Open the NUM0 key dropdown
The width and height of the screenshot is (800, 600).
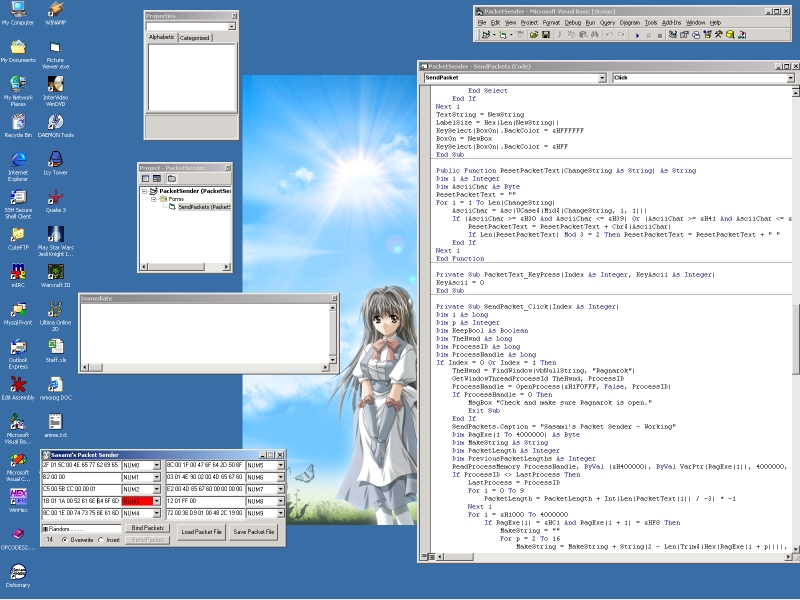pyautogui.click(x=157, y=465)
